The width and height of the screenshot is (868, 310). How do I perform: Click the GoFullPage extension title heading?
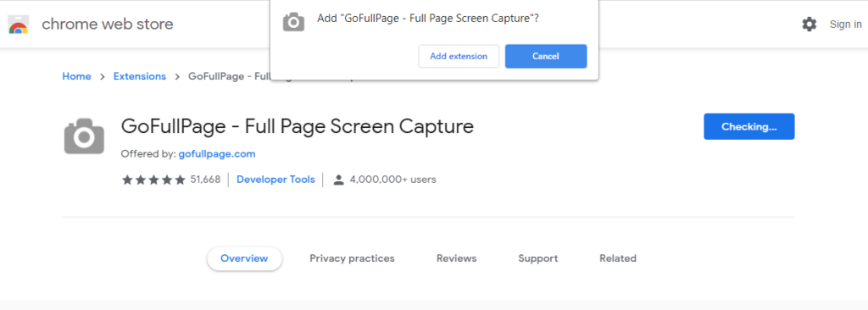point(298,127)
